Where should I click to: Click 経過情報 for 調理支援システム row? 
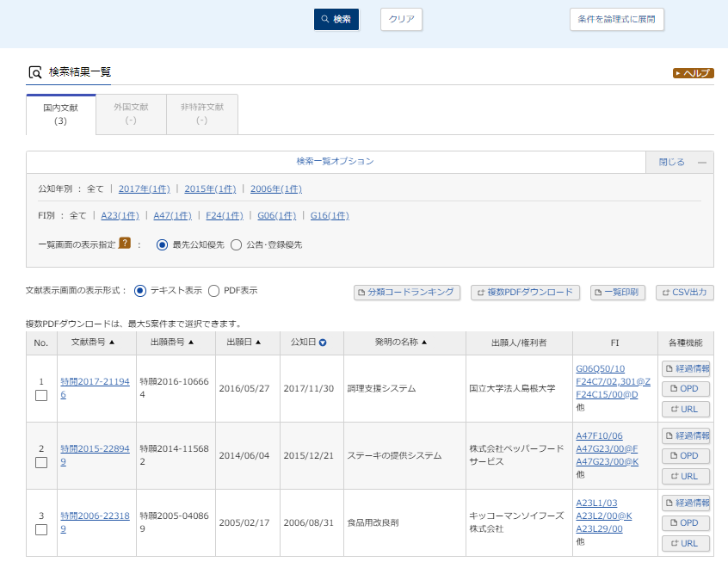coord(686,368)
